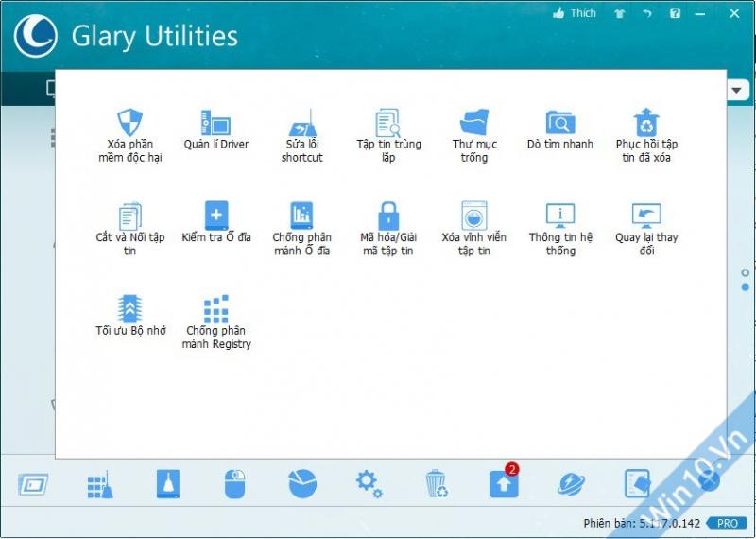Expand the dropdown arrow at top right
Viewport: 756px width, 539px height.
click(736, 90)
